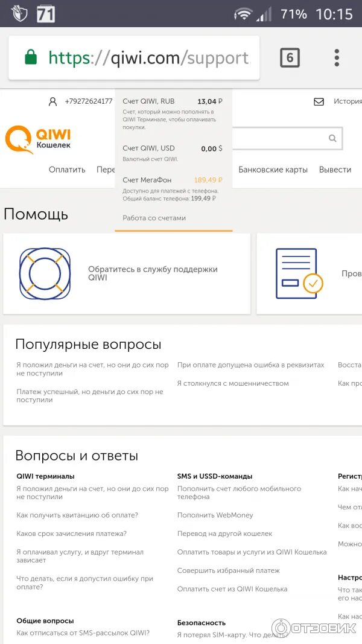Click the Общие вопросы section heading
The width and height of the screenshot is (362, 644).
tap(45, 621)
